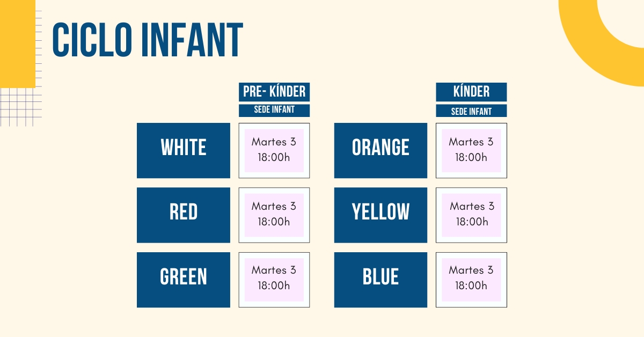The width and height of the screenshot is (644, 337).
Task: Click the grid pattern decoration on left
Action: pos(20,107)
